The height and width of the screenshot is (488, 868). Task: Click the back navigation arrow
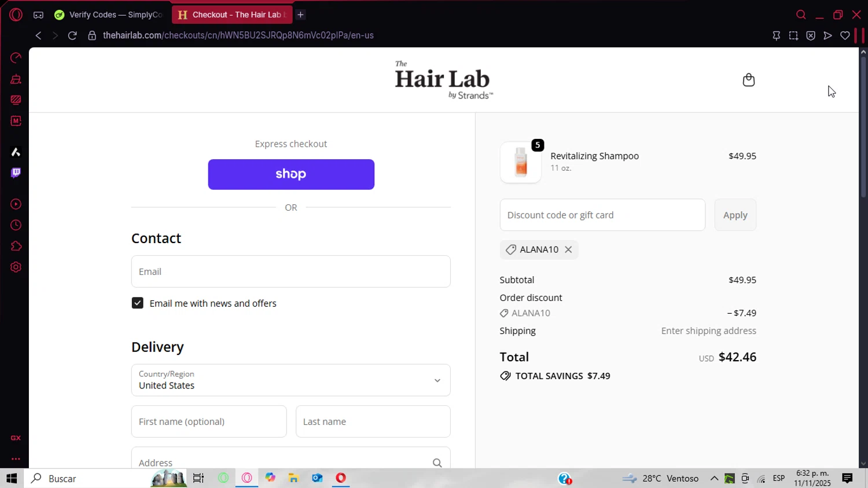[x=38, y=35]
